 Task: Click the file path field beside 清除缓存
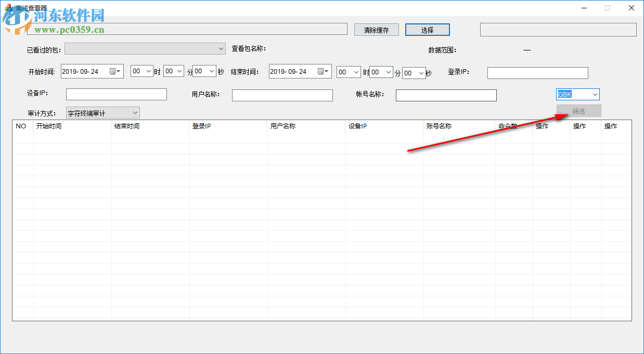click(x=187, y=29)
